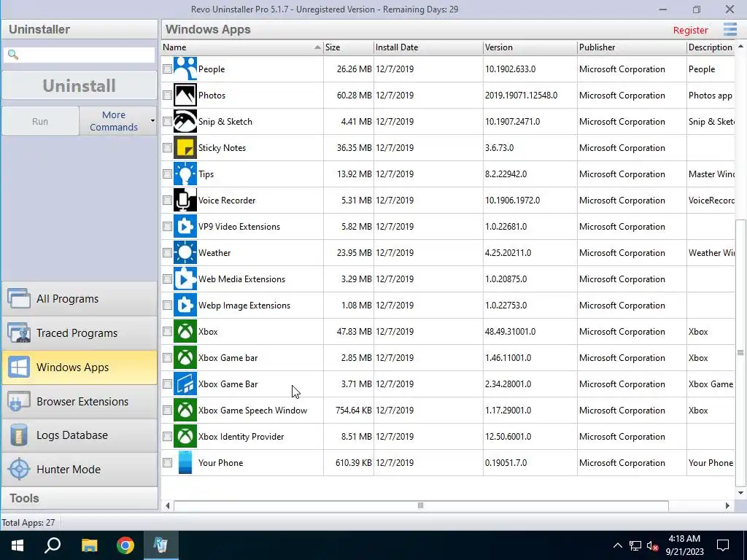Open the Windows Start menu

pyautogui.click(x=18, y=545)
